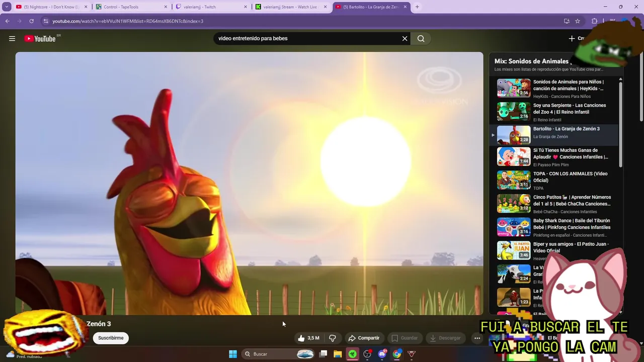
Task: Switch to the Nightcore - I Don't Know tab
Action: click(x=52, y=7)
